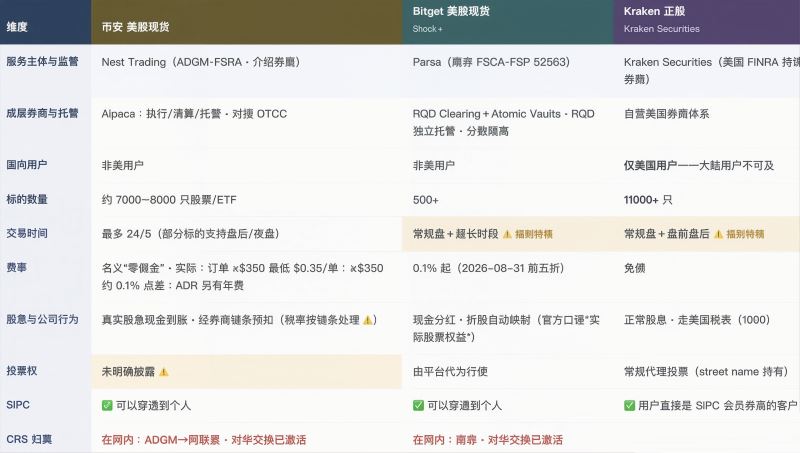Select the row label ending in '用户'

pos(27,165)
